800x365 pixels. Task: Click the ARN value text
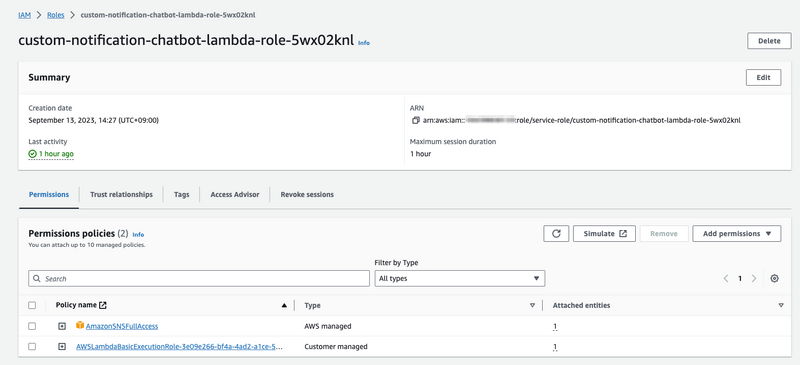point(582,121)
